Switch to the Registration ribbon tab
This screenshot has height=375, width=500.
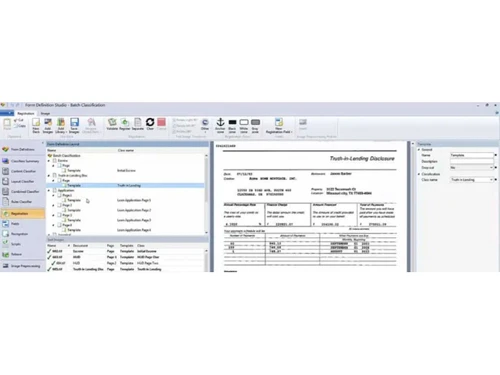pos(25,113)
